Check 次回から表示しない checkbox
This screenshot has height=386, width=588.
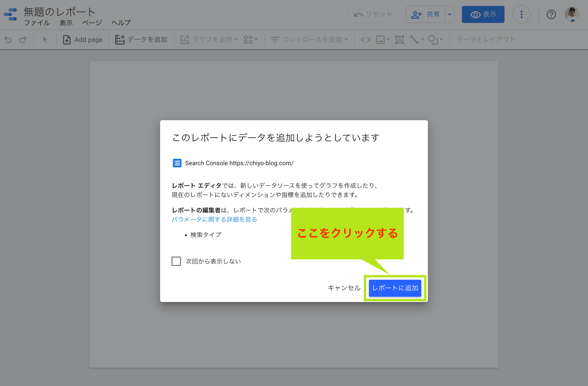pyautogui.click(x=176, y=261)
